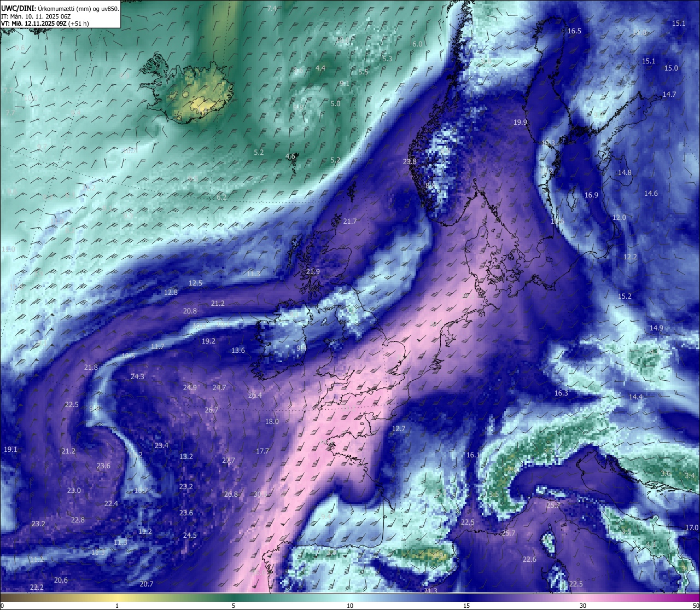Viewport: 700px width, 610px height.
Task: Click the 19.9 value on the map
Action: 520,123
